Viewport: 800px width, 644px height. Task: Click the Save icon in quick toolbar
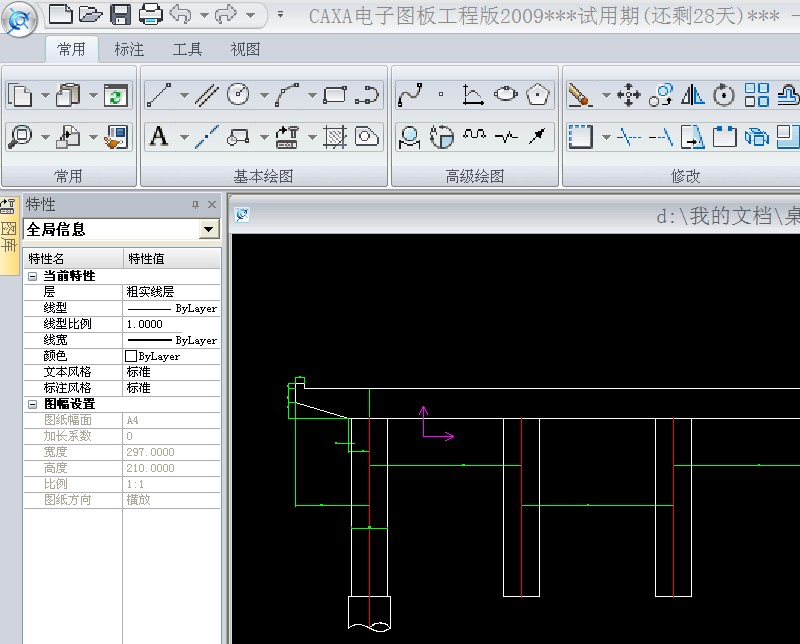coord(120,14)
